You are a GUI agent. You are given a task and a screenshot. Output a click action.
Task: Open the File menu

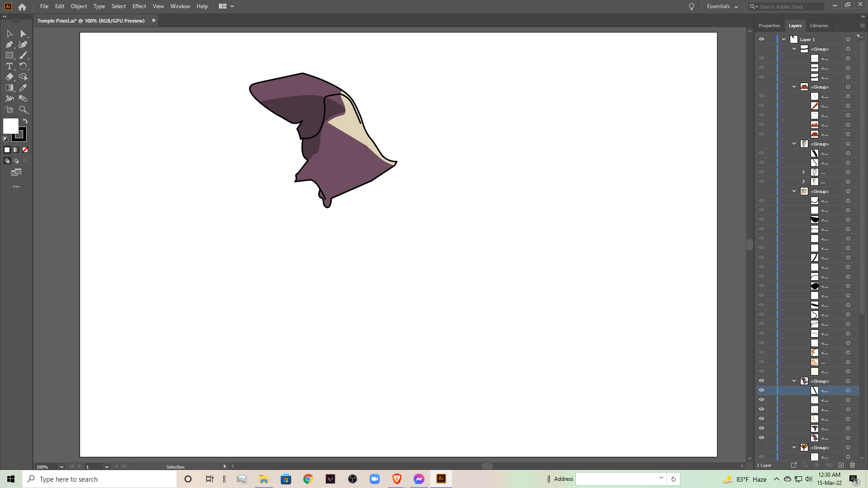pos(44,6)
